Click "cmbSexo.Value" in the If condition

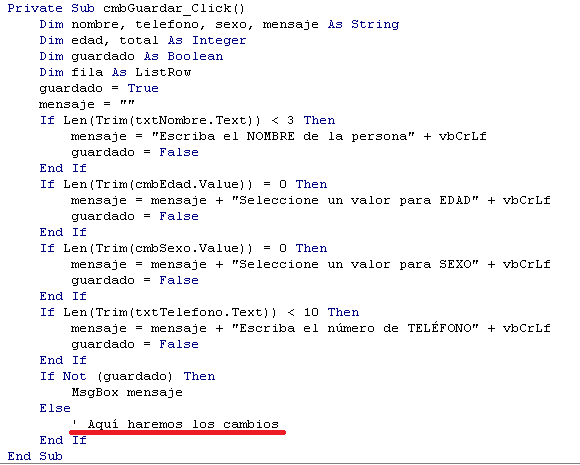point(187,248)
